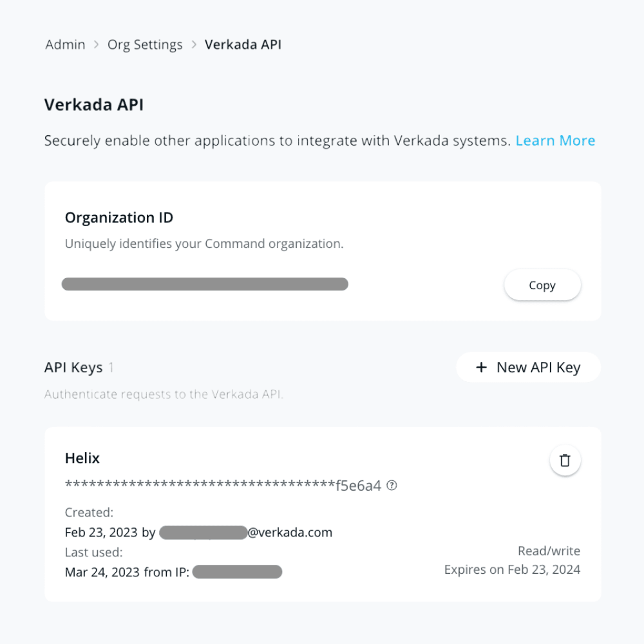
Task: Open the Org Settings breadcrumb
Action: 146,45
